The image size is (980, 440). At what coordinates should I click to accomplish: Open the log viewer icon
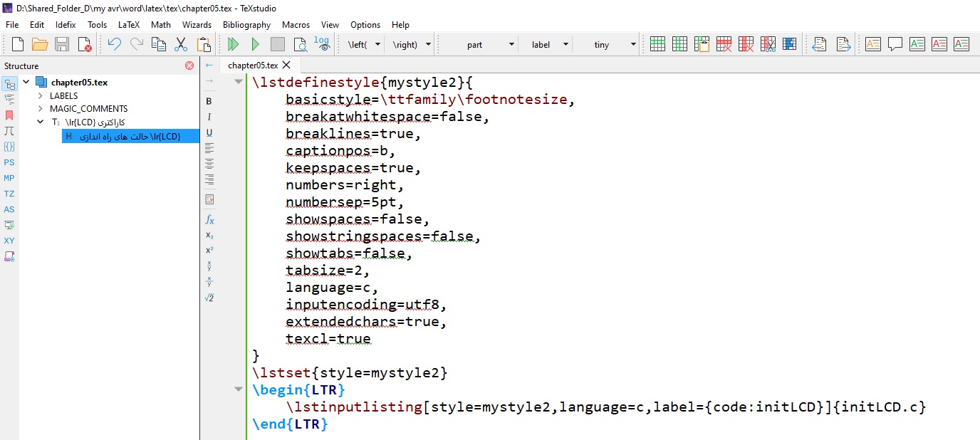click(322, 44)
